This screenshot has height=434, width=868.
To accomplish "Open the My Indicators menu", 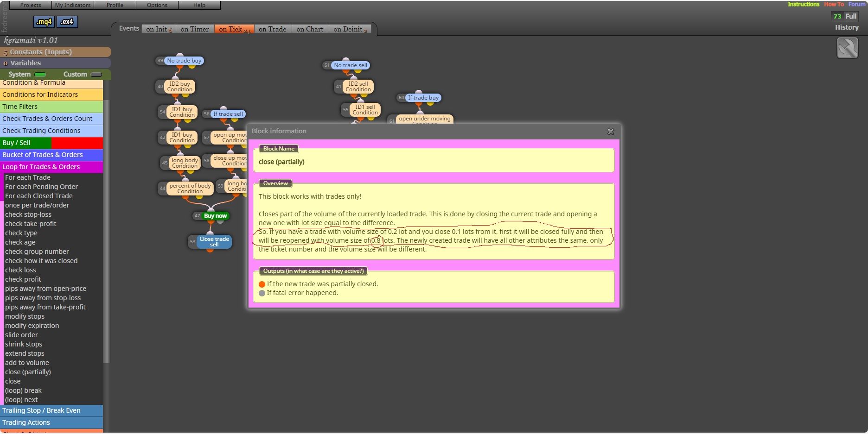I will click(73, 5).
